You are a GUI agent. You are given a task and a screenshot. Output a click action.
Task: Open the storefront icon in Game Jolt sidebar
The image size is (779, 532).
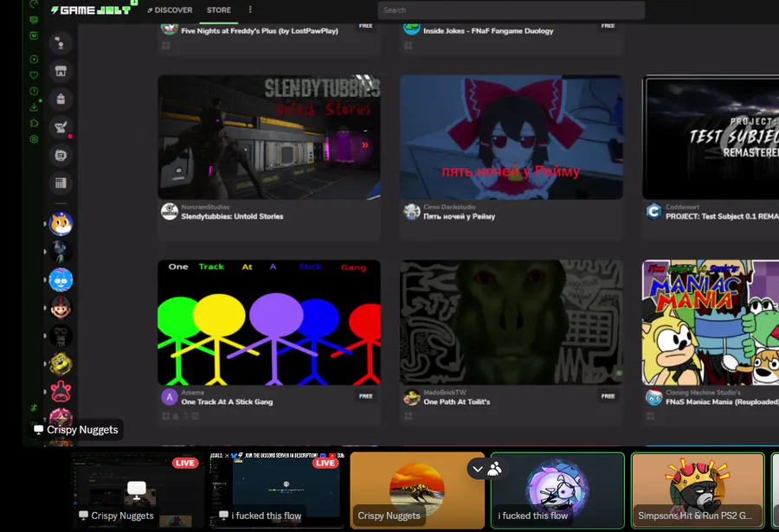tap(61, 71)
